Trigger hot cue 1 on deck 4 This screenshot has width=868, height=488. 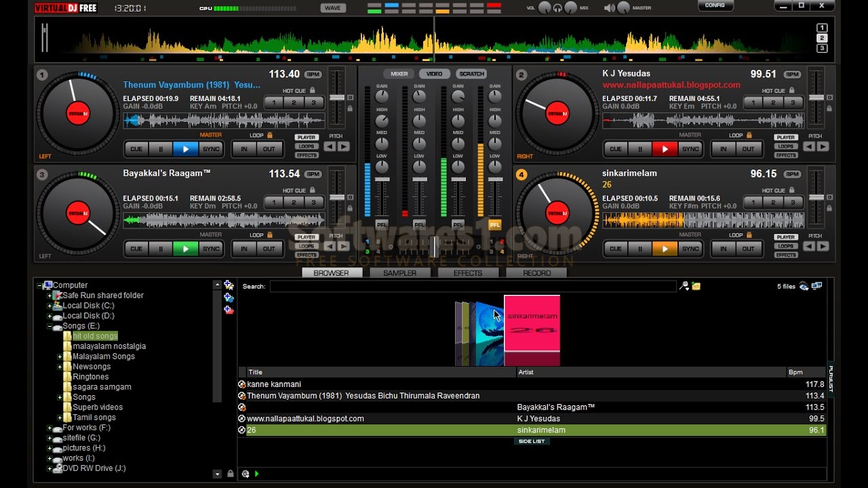[x=753, y=202]
